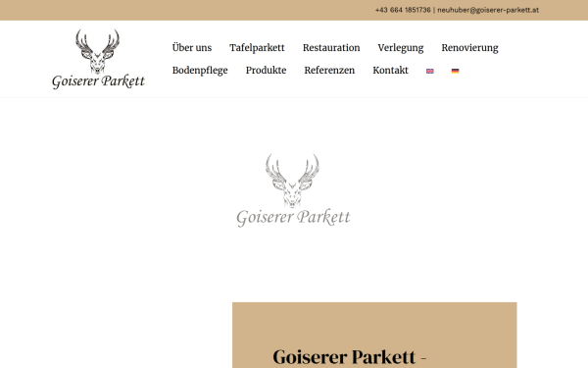Open the Renovierung section
588x368 pixels.
pos(469,48)
